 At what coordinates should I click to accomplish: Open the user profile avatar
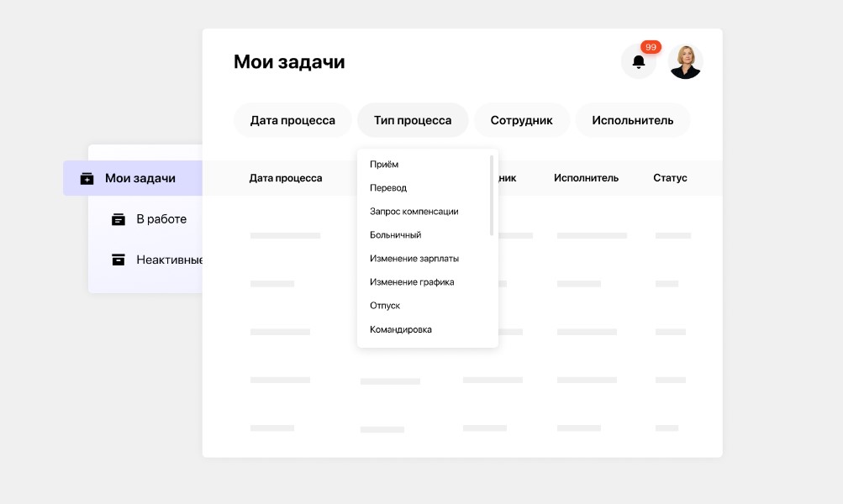(685, 62)
